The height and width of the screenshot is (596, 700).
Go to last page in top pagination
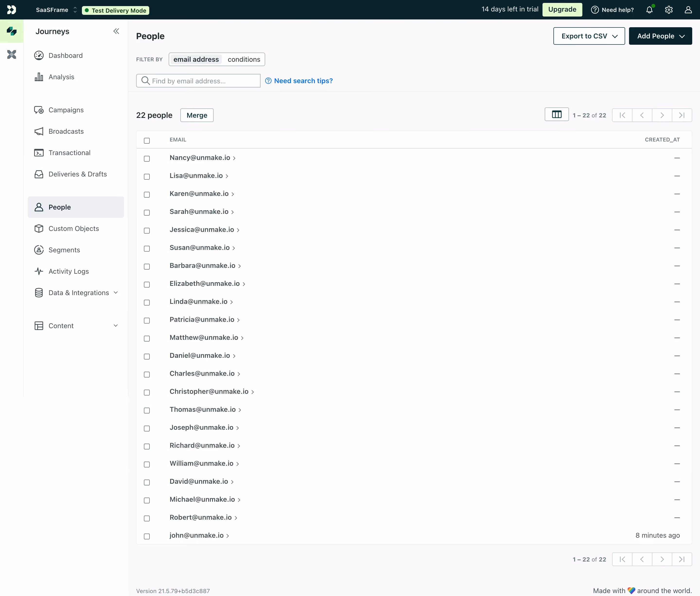682,115
